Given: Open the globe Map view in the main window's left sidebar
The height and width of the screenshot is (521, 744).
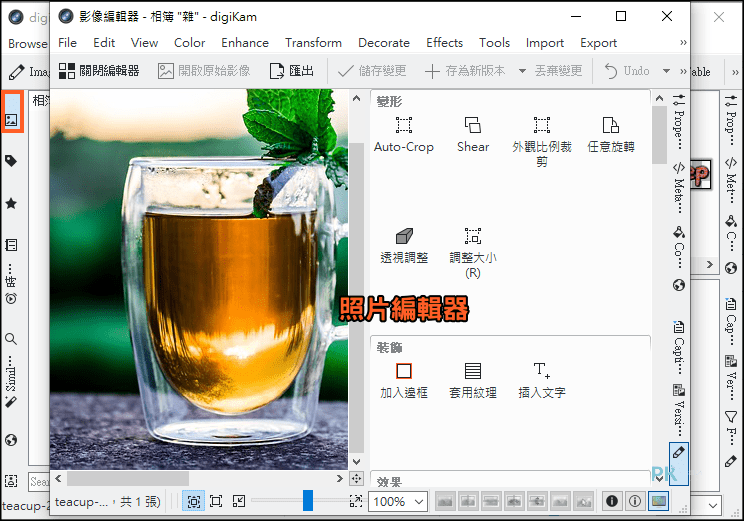Looking at the screenshot, I should (x=11, y=440).
